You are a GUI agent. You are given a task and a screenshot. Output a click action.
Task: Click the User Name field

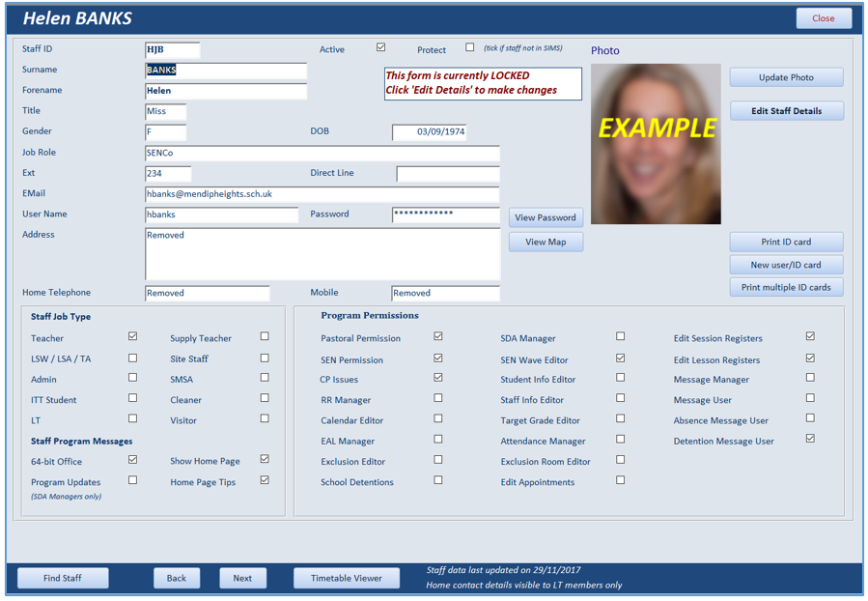[221, 215]
